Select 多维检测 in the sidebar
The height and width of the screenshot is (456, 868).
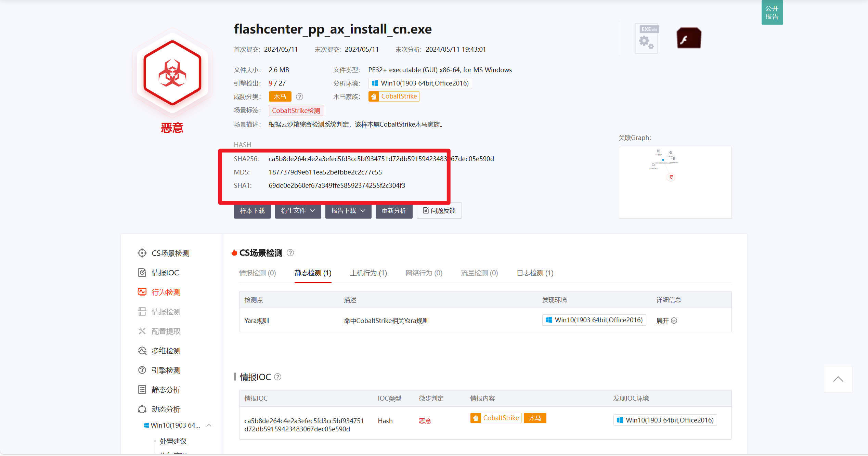coord(166,351)
